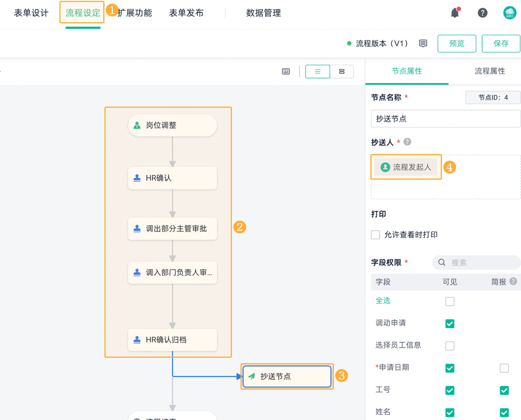The width and height of the screenshot is (521, 420).
Task: Uncheck 申请日期 visible checkbox
Action: tap(450, 368)
